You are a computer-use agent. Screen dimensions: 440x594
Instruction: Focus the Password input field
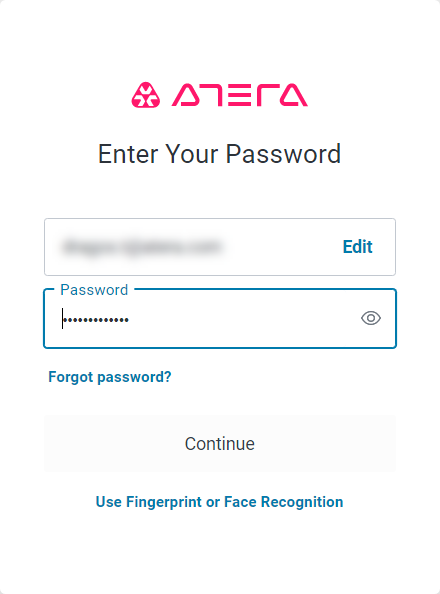pos(220,318)
